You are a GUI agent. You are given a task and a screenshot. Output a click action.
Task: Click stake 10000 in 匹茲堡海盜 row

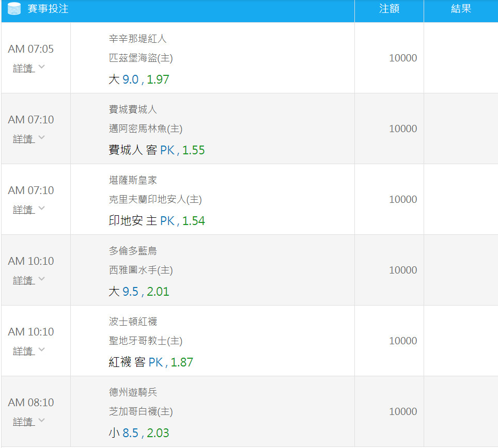[403, 58]
